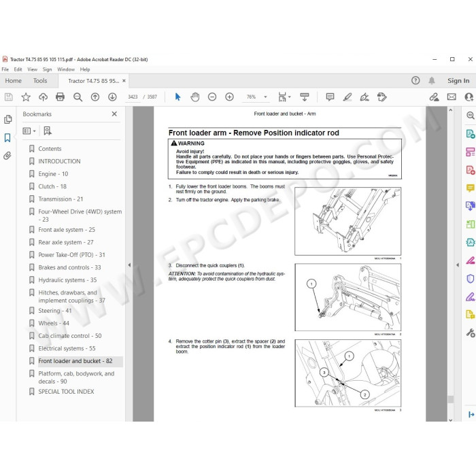
Task: Open Brakes and controls - 33 bookmark
Action: point(69,267)
